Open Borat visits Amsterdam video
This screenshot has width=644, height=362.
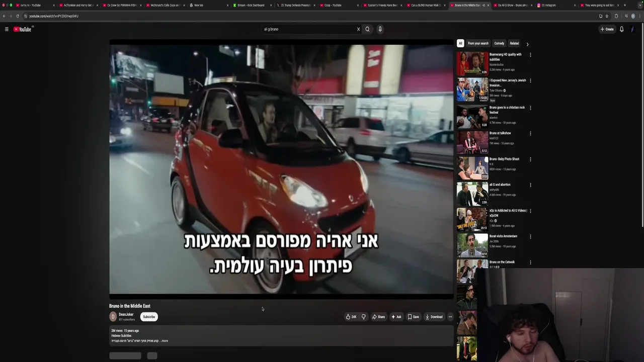click(503, 236)
